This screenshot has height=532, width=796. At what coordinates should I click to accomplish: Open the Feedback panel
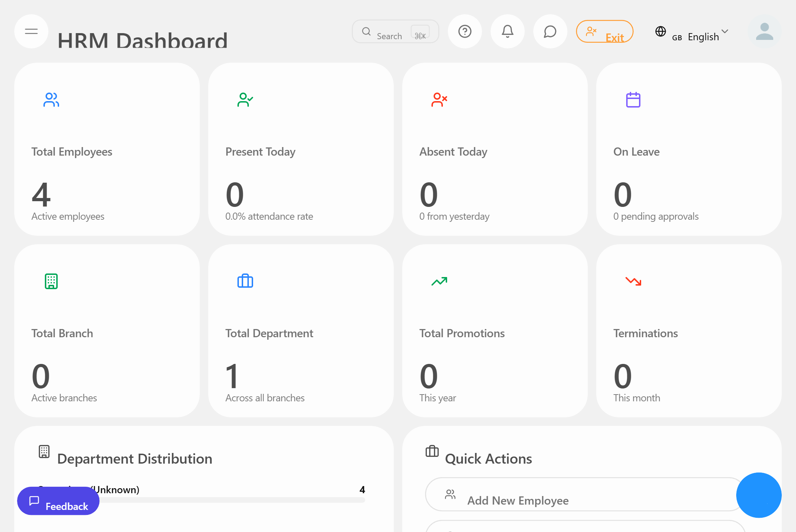coord(58,501)
